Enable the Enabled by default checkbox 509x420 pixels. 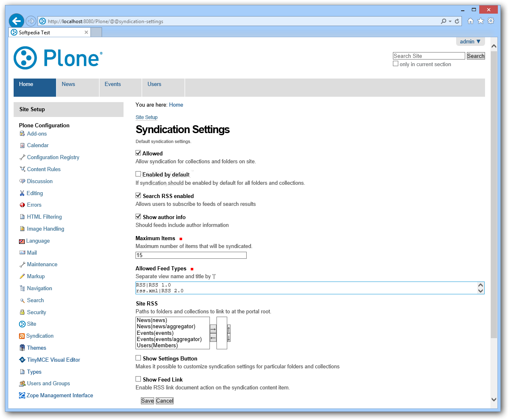coord(138,174)
